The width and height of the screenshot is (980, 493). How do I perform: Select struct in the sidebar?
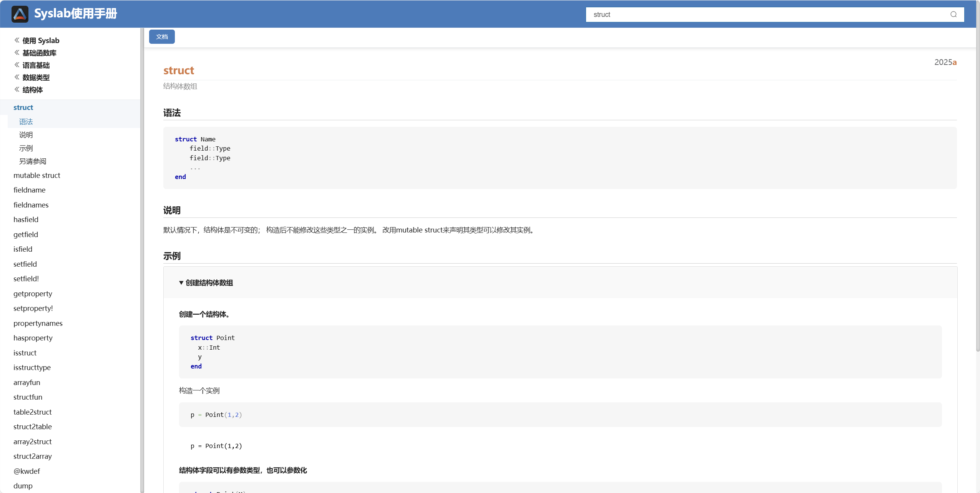(x=23, y=108)
